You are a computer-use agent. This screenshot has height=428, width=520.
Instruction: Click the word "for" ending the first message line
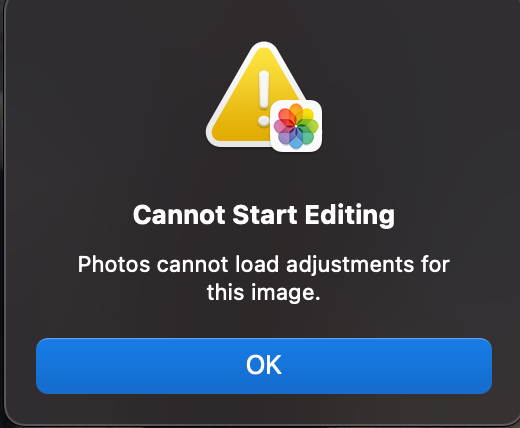click(435, 265)
